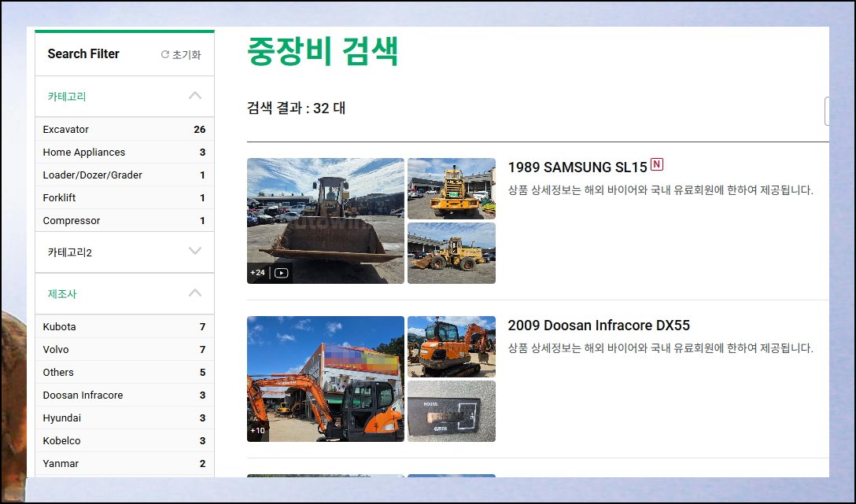The width and height of the screenshot is (856, 504).
Task: Expand the 카테고리2 section chevron
Action: click(195, 252)
